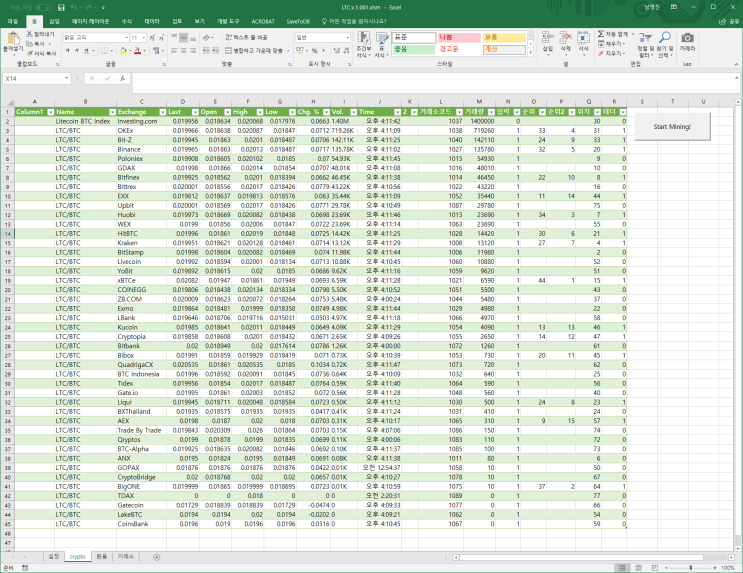Open the Formulas (수식) ribbon tab
743x573 pixels.
click(127, 21)
